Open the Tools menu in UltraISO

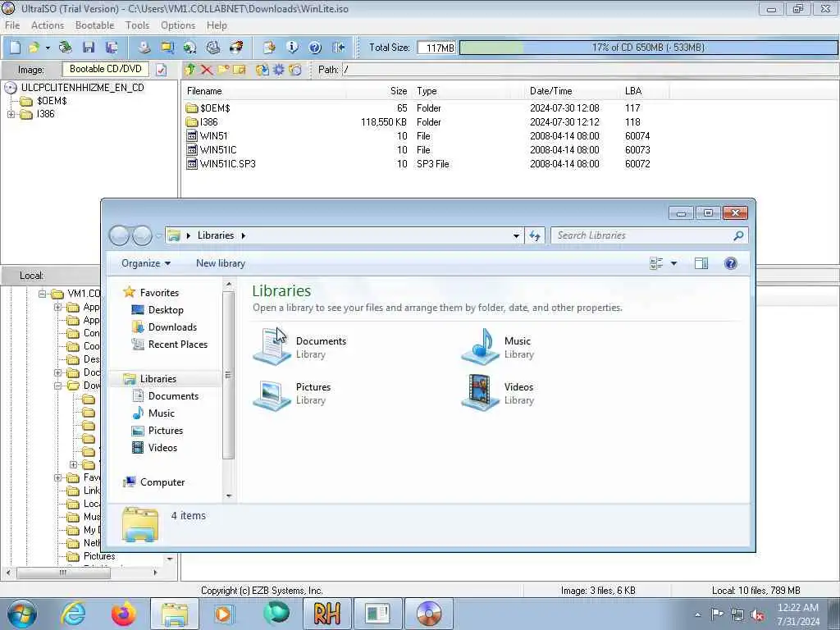[x=137, y=25]
